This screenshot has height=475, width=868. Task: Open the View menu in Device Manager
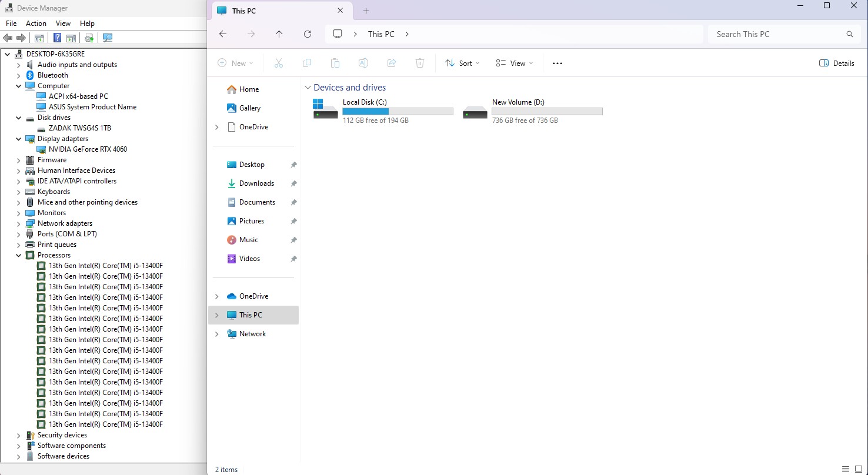pyautogui.click(x=63, y=24)
